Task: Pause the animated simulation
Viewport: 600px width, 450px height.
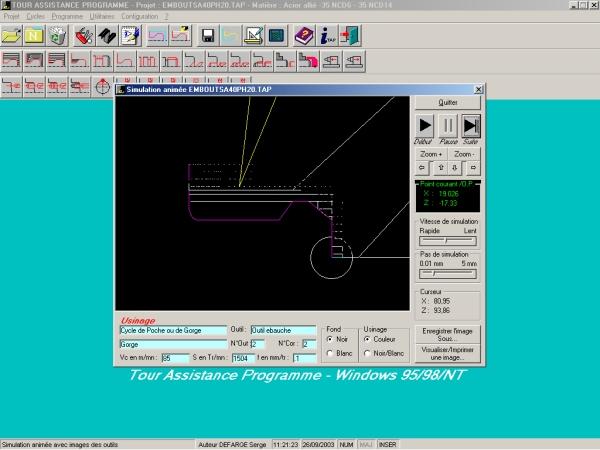Action: coord(448,125)
